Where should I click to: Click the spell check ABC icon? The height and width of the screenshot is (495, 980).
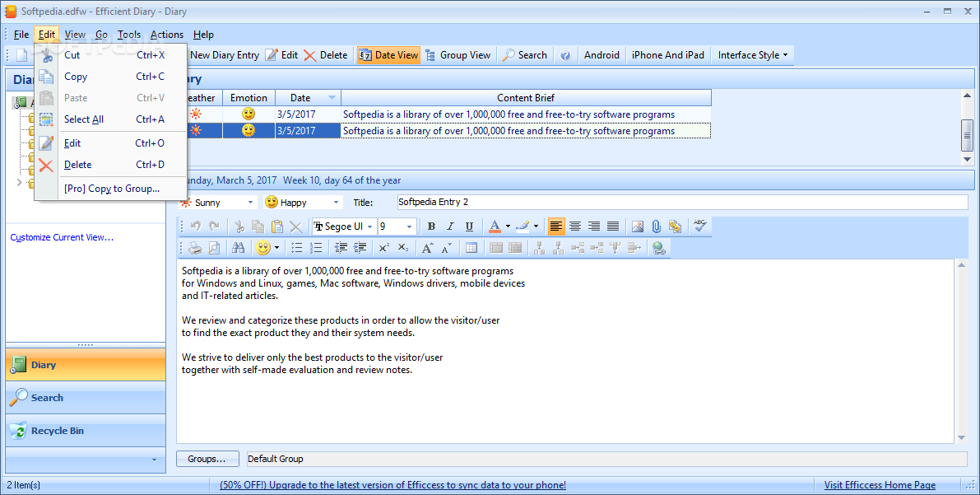click(700, 226)
